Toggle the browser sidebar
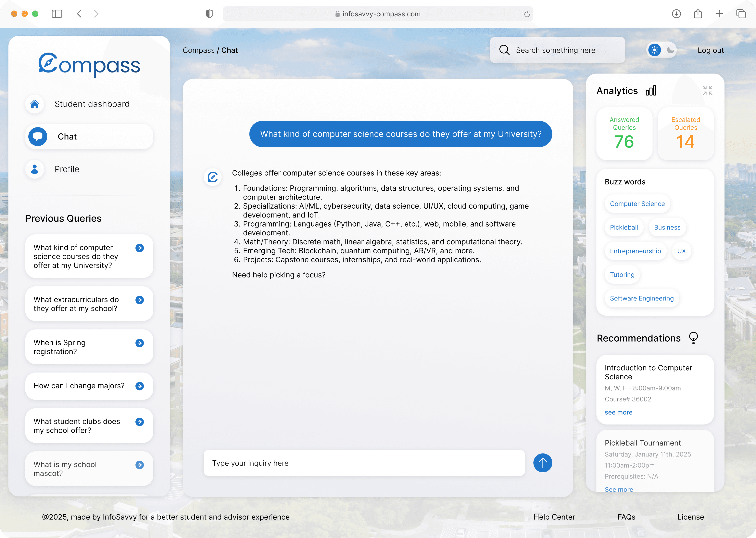The width and height of the screenshot is (756, 538). (57, 14)
